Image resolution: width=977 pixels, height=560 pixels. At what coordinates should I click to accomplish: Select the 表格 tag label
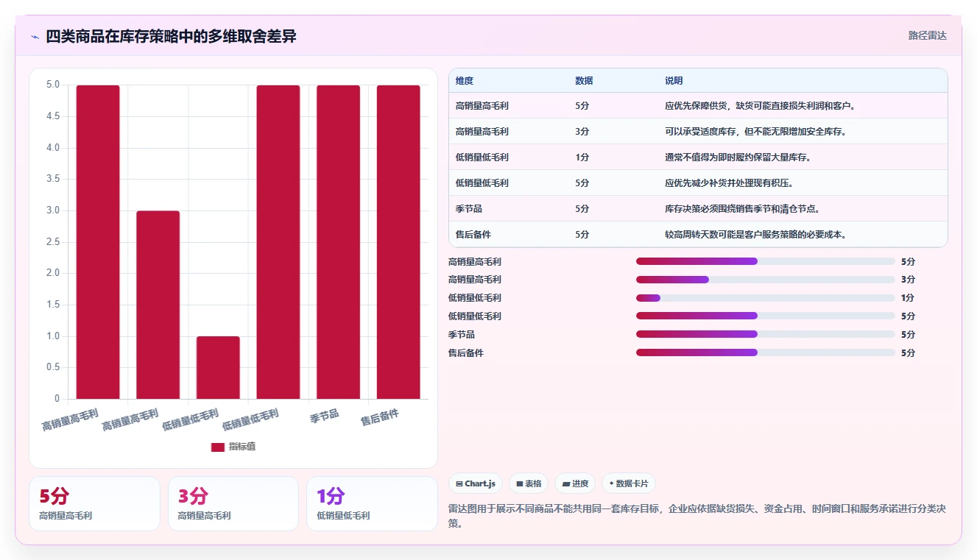533,483
